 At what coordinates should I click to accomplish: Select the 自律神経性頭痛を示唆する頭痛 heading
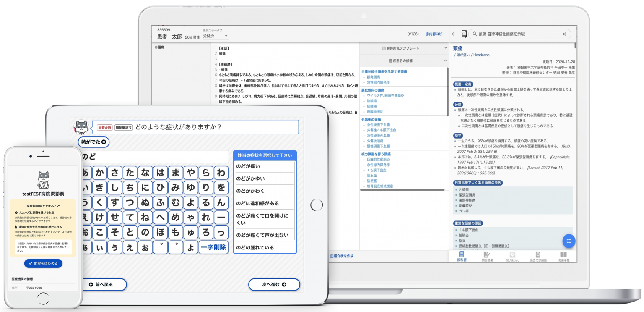384,72
